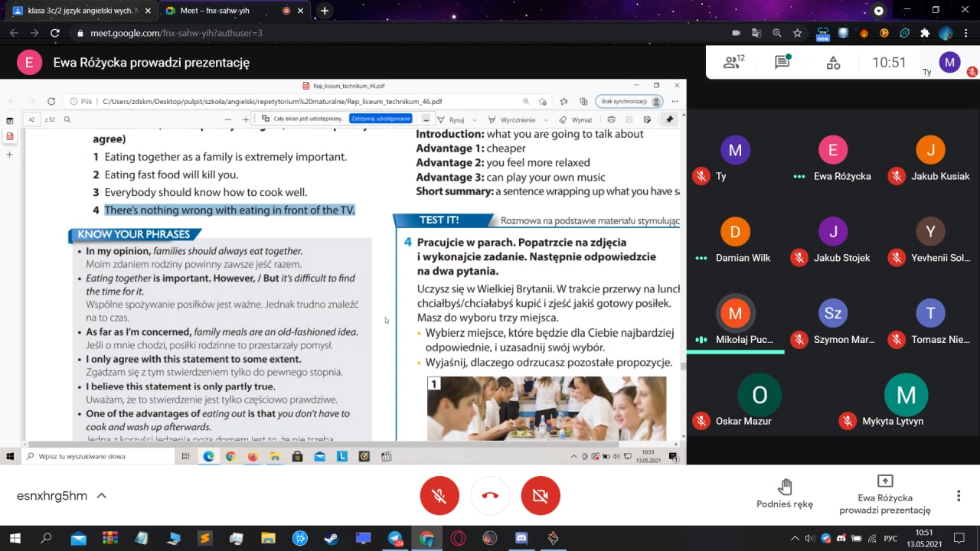Click the flame extension icon in Chrome toolbar

click(x=864, y=33)
